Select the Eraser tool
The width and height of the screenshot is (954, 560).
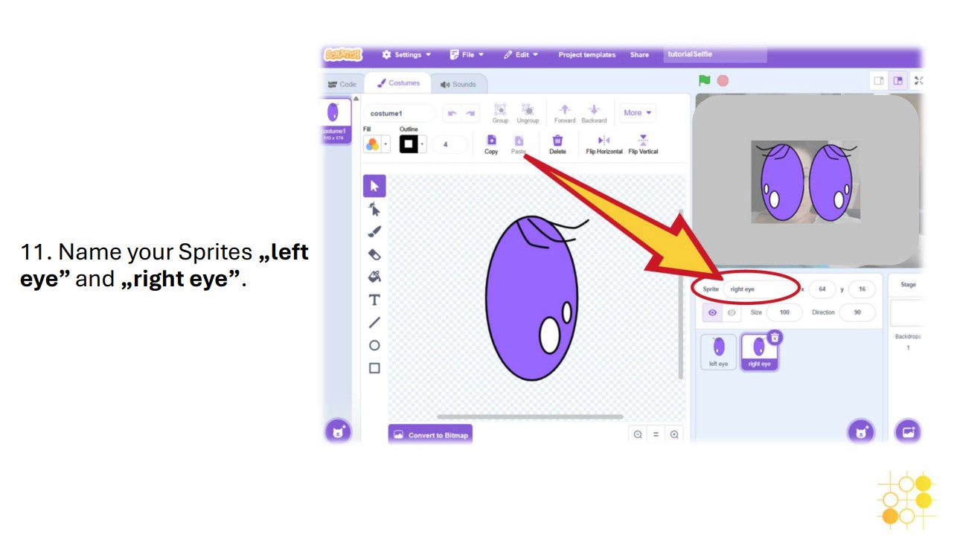(374, 254)
